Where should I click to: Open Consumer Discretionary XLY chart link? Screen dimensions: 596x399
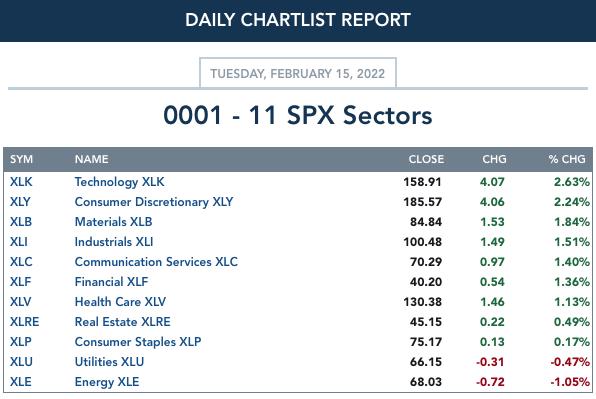154,202
